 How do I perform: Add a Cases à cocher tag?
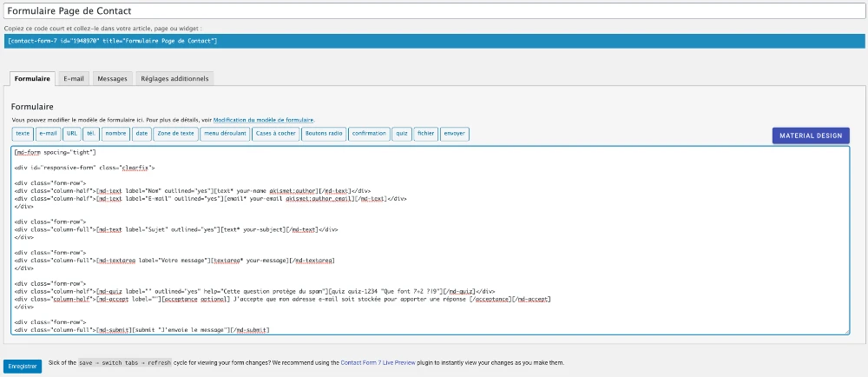click(276, 134)
